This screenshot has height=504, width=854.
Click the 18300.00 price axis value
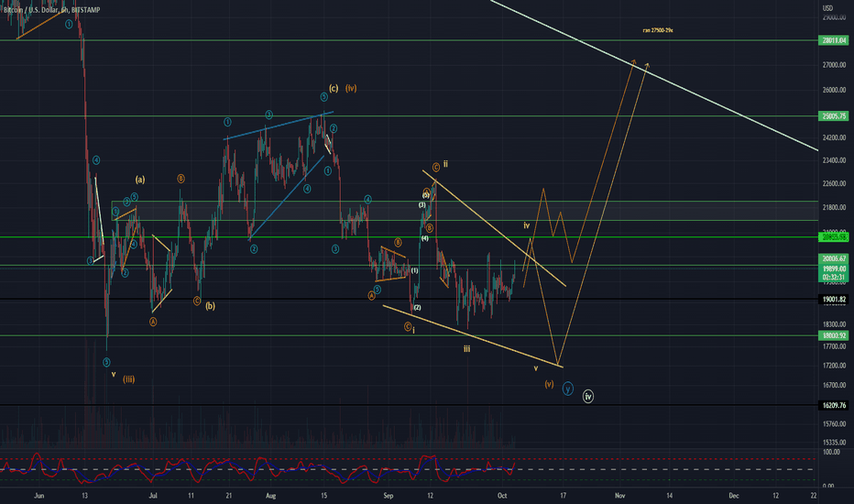pos(834,324)
